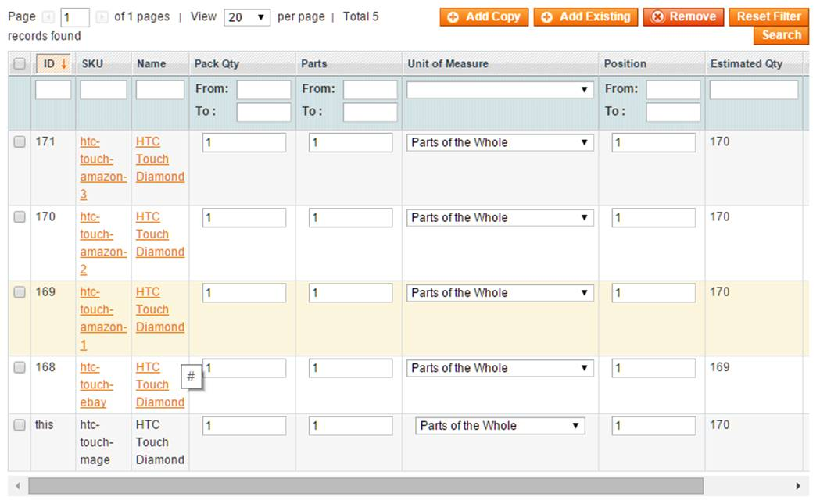
Task: Click the Parts From filter field
Action: 371,90
